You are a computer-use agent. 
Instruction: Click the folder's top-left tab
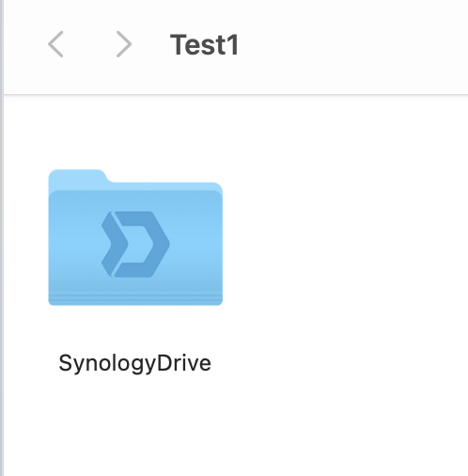(x=77, y=176)
